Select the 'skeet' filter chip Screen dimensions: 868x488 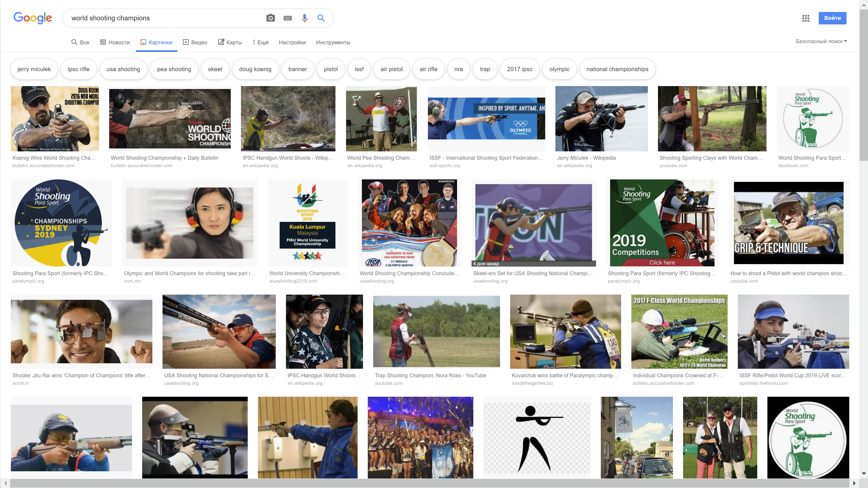215,69
